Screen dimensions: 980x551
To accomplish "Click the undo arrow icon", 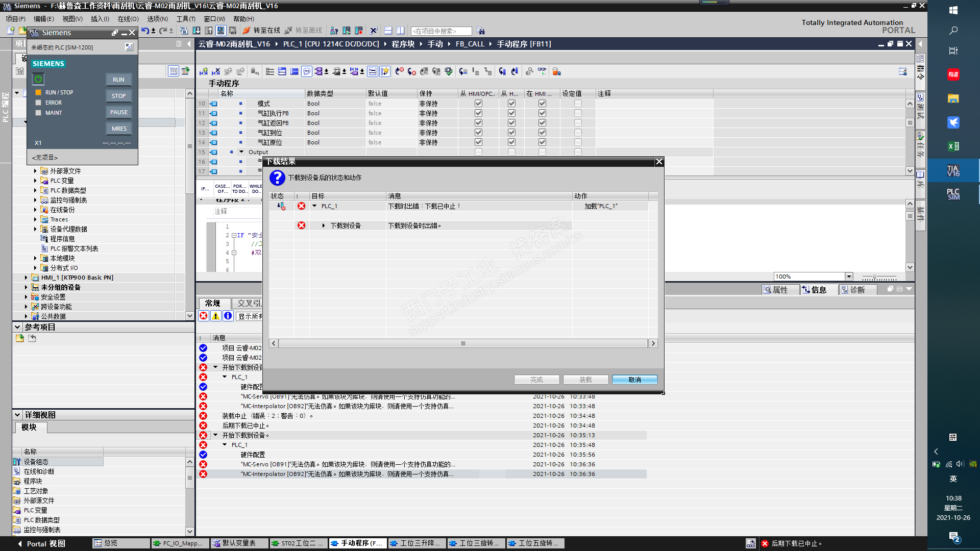I will coord(145,31).
